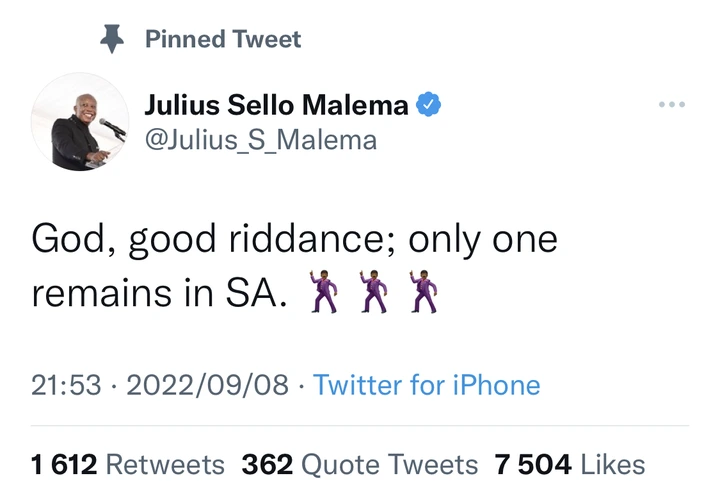Open the @Julius_S_Malema handle link
The image size is (720, 494).
pos(260,139)
